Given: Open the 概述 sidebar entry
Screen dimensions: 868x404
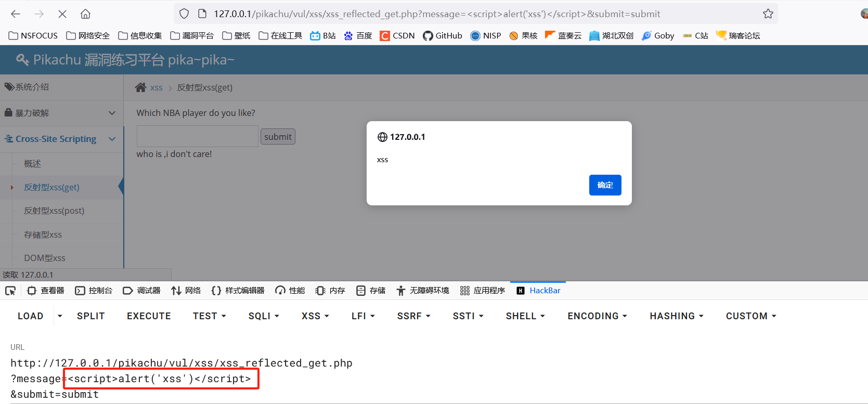Looking at the screenshot, I should 32,164.
